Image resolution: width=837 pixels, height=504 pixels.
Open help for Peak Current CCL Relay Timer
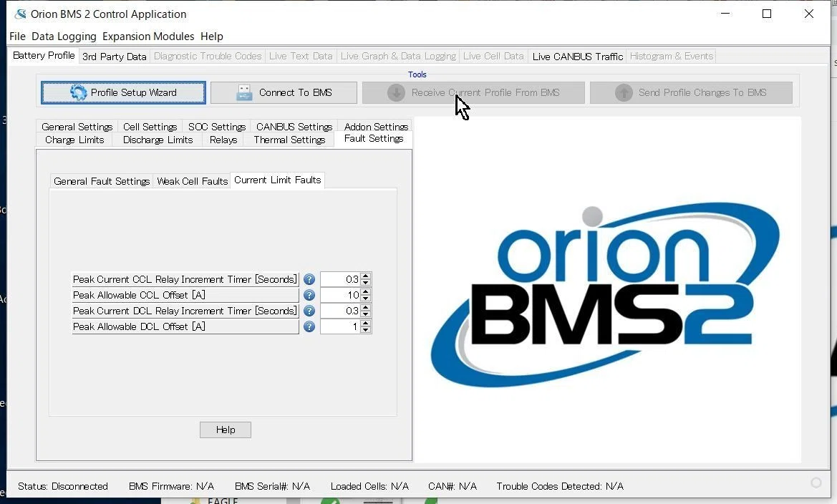coord(309,279)
